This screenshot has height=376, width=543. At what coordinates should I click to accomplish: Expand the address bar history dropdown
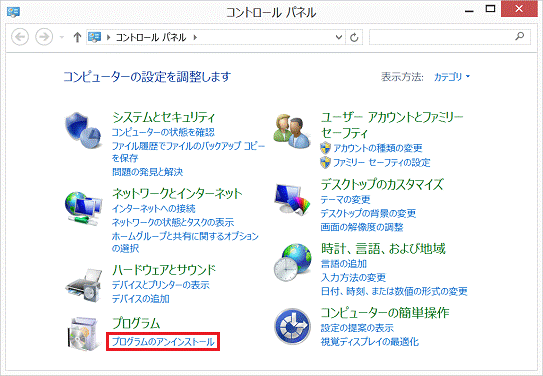pos(339,37)
